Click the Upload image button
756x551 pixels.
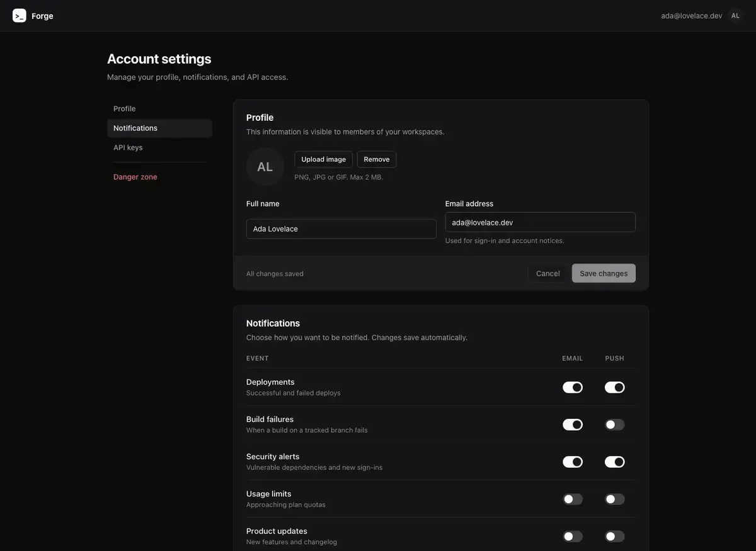pyautogui.click(x=323, y=159)
